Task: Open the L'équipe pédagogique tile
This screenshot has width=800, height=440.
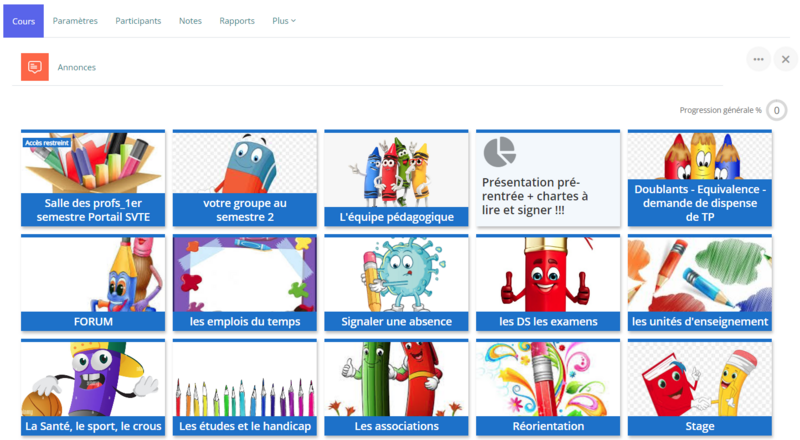Action: pos(396,178)
